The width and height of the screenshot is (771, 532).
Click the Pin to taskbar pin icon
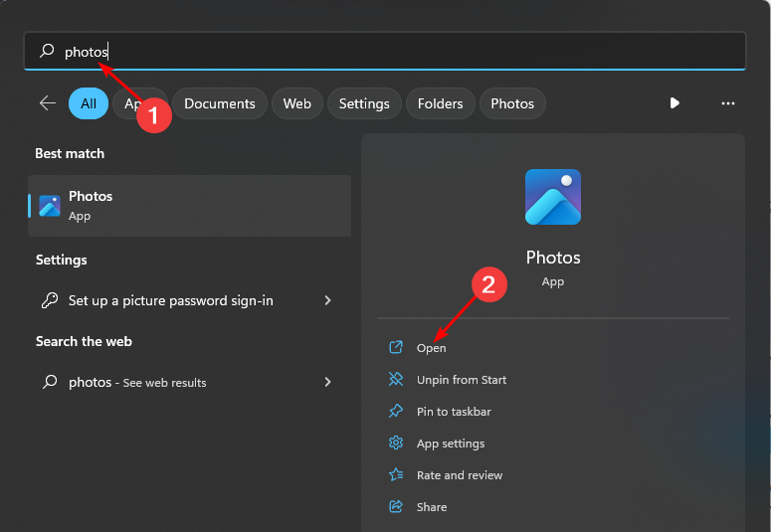(396, 412)
